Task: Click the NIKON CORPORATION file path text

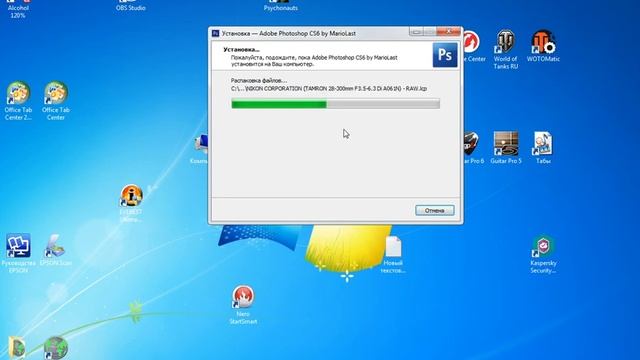Action: (x=329, y=88)
